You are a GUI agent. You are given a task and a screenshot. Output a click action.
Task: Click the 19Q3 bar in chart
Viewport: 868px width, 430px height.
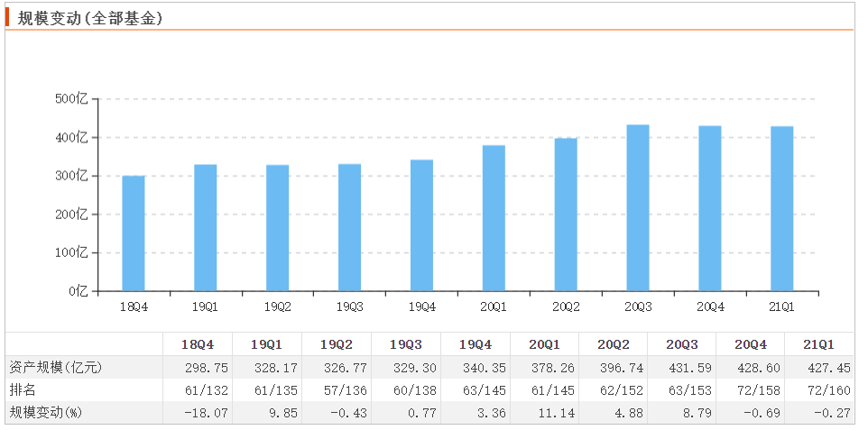click(349, 227)
